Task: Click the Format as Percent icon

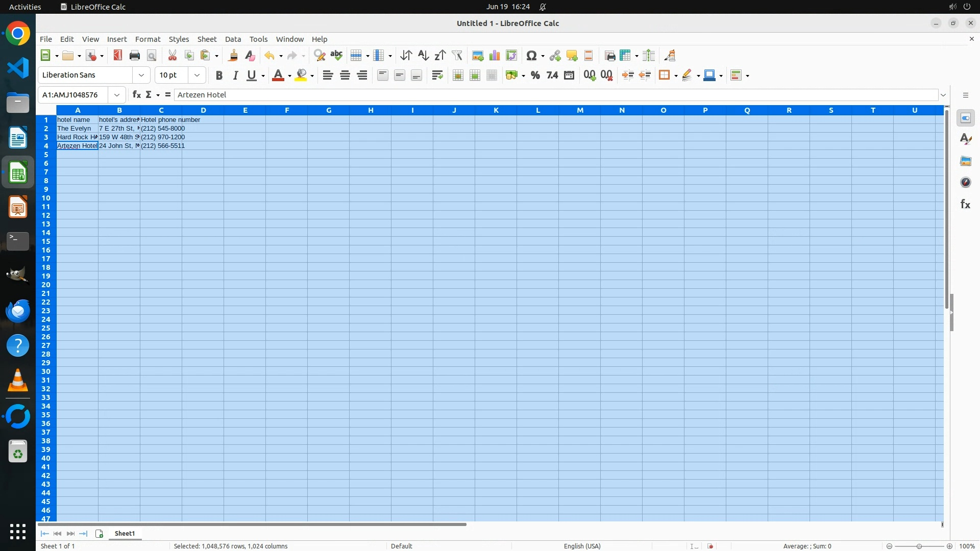Action: 535,76
